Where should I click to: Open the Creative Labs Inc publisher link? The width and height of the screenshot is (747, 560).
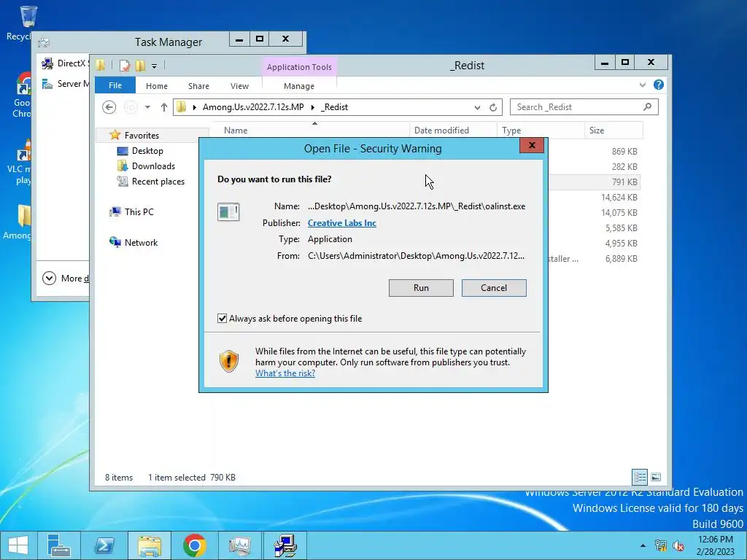coord(341,223)
